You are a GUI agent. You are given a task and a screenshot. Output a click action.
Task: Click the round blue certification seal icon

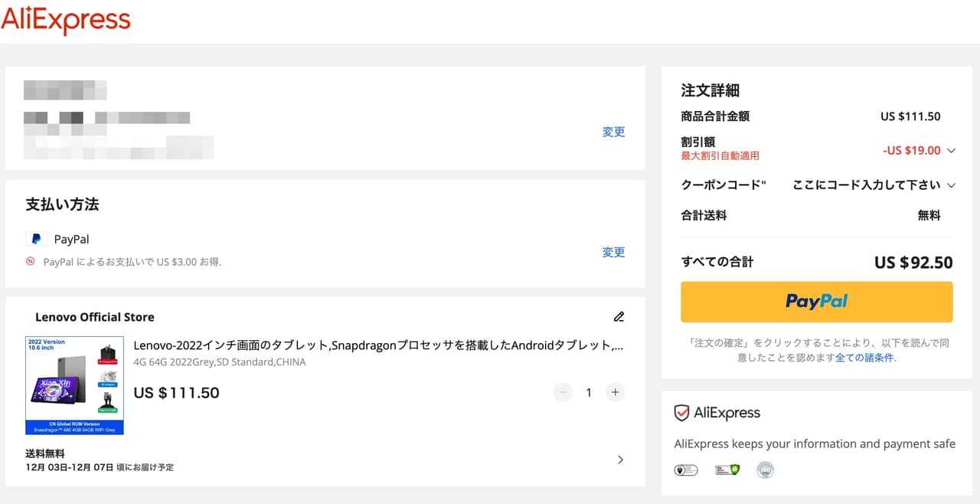pyautogui.click(x=765, y=470)
